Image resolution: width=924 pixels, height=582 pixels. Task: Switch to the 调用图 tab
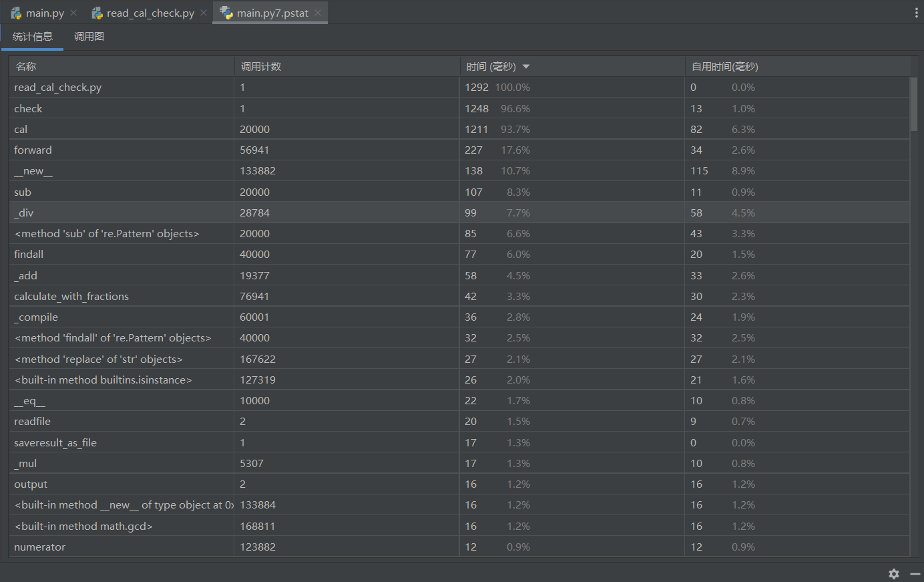(89, 37)
